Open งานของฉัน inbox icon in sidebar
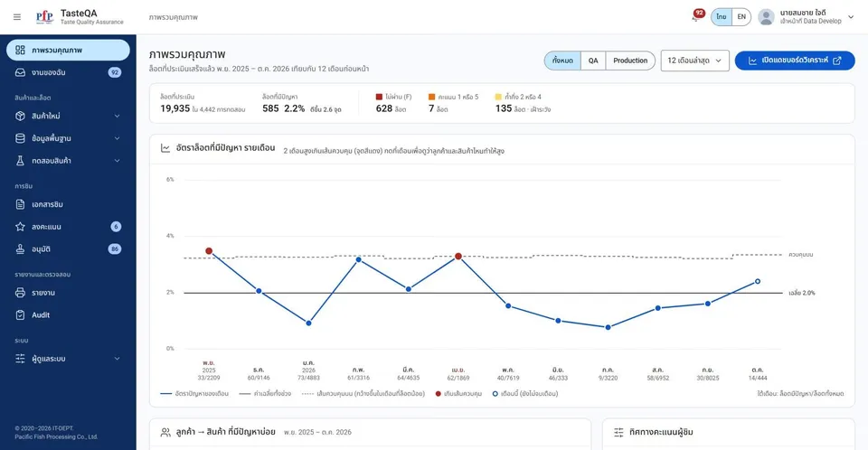 click(20, 72)
